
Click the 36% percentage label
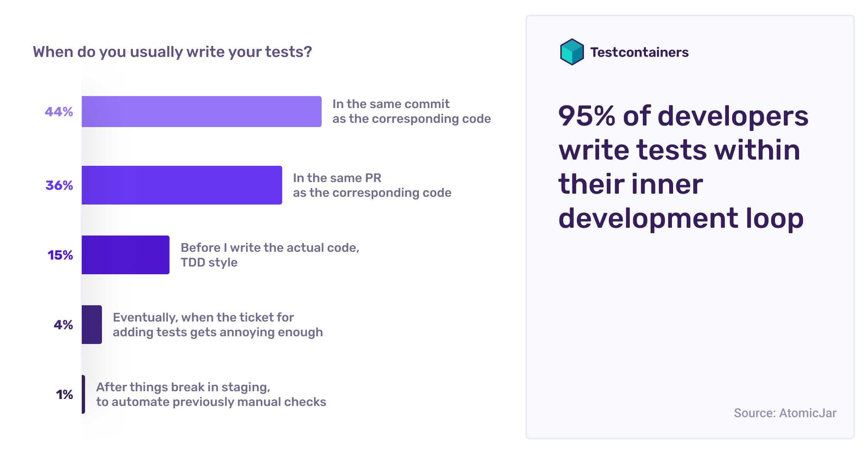coord(59,186)
